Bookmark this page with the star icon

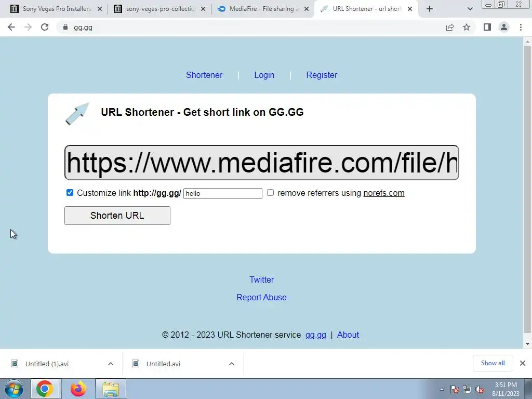click(x=467, y=27)
